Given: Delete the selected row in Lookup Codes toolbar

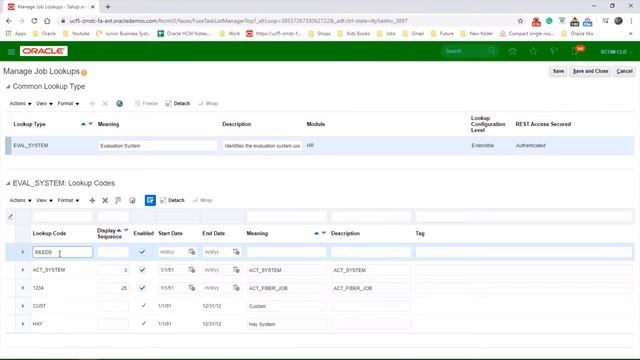Looking at the screenshot, I should [x=105, y=200].
